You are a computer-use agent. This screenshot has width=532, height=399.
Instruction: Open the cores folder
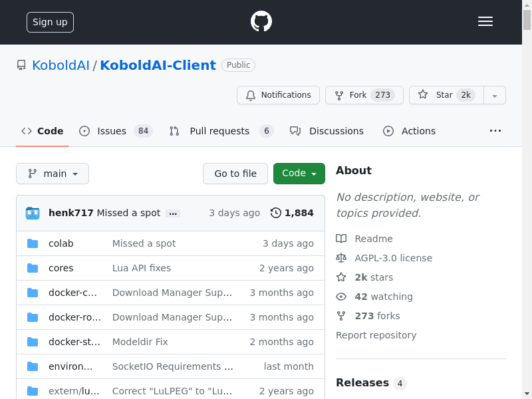(61, 268)
